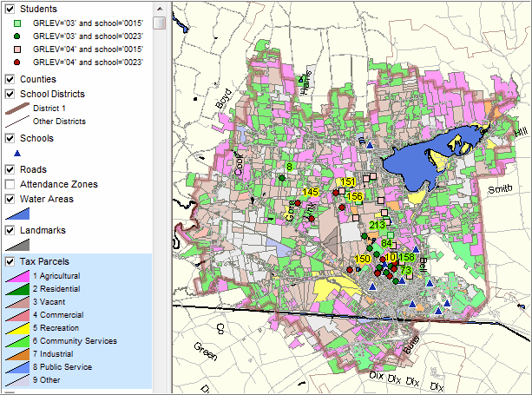Uncheck the Students layer checkbox
532x395 pixels.
point(10,8)
